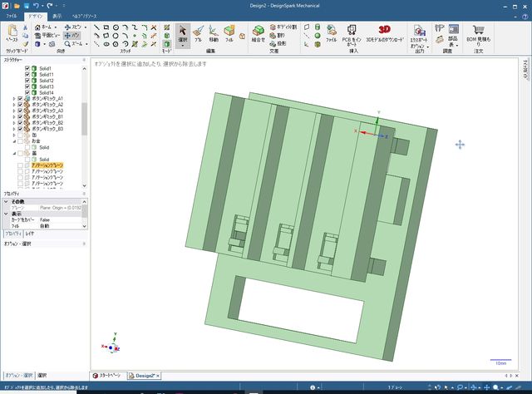Click the Pan (パン) view tool
This screenshot has width=532, height=394.
click(71, 35)
